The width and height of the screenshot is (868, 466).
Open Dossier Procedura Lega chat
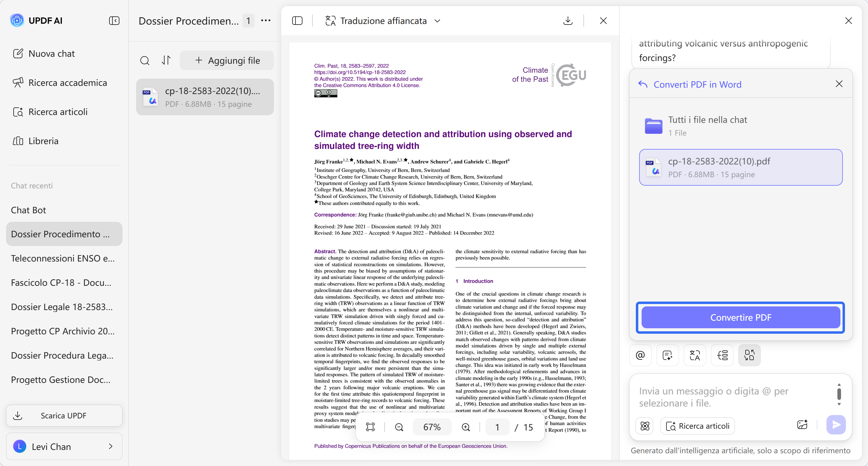tap(64, 355)
